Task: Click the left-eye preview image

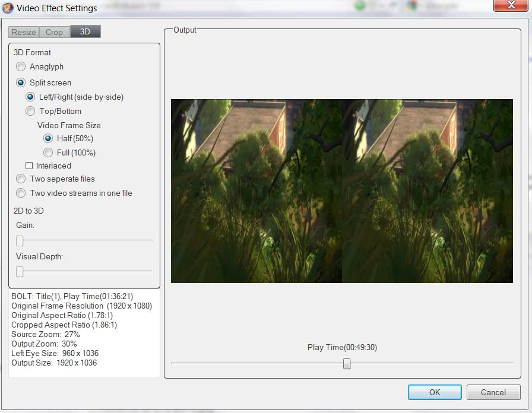Action: [256, 191]
